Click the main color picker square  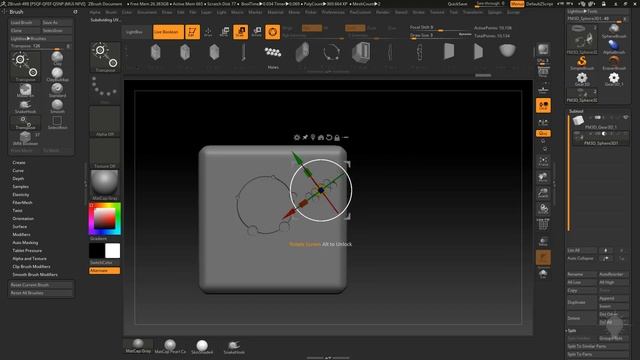click(104, 219)
